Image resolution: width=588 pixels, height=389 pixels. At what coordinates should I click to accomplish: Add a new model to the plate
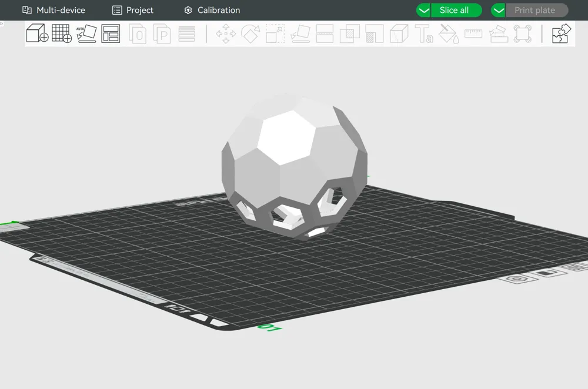(35, 33)
